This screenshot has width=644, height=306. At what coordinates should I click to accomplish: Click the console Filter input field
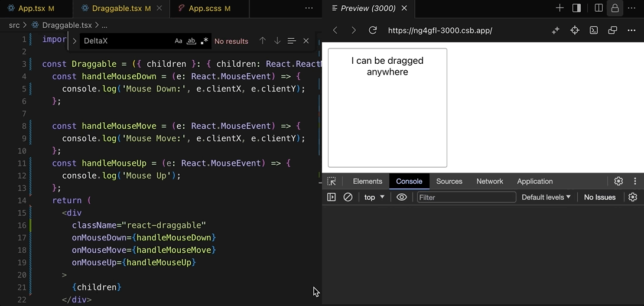click(x=466, y=197)
